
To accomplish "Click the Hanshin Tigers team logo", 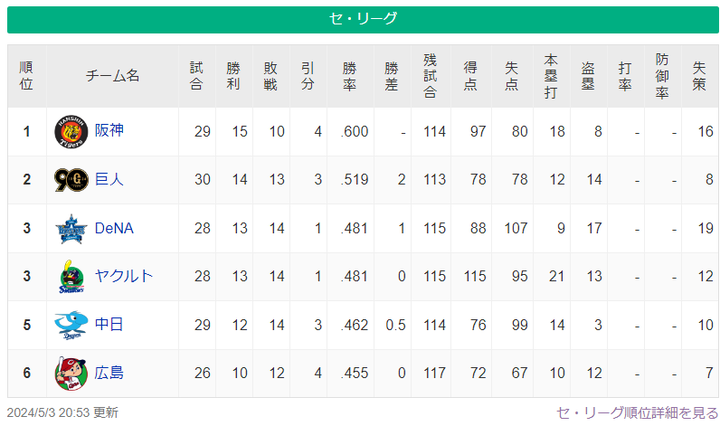I will tap(71, 132).
